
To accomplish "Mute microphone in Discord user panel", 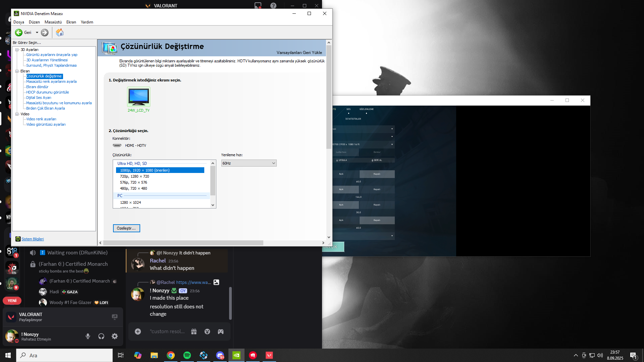I will point(88,336).
